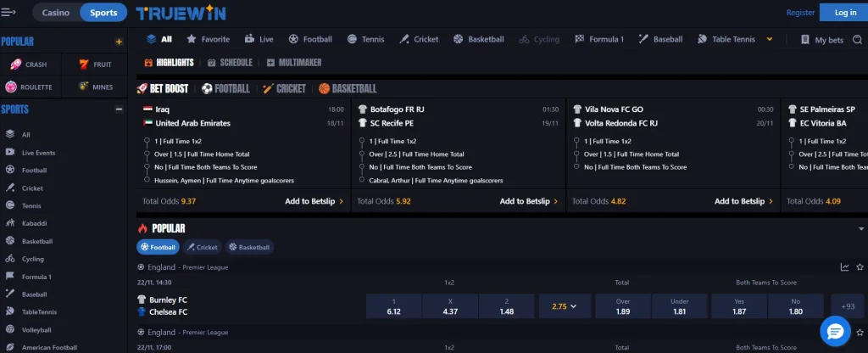
Task: Switch bet boost to BASKETBALL
Action: point(348,88)
